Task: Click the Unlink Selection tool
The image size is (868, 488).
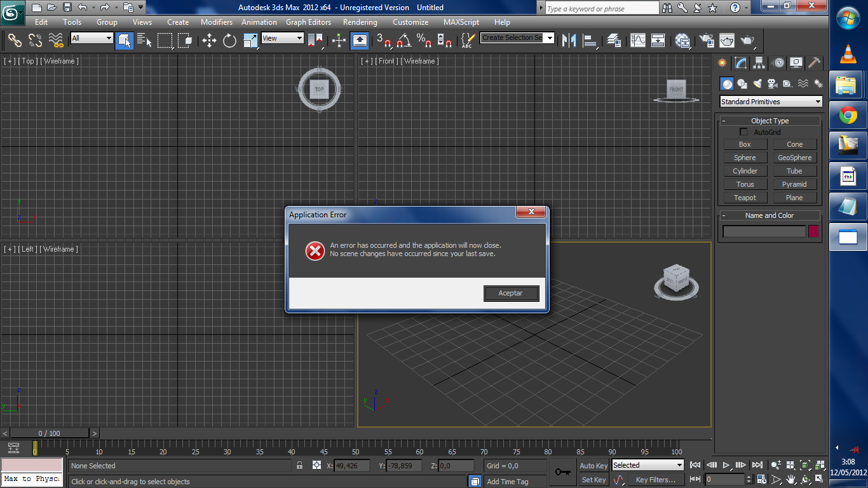Action: pyautogui.click(x=36, y=41)
